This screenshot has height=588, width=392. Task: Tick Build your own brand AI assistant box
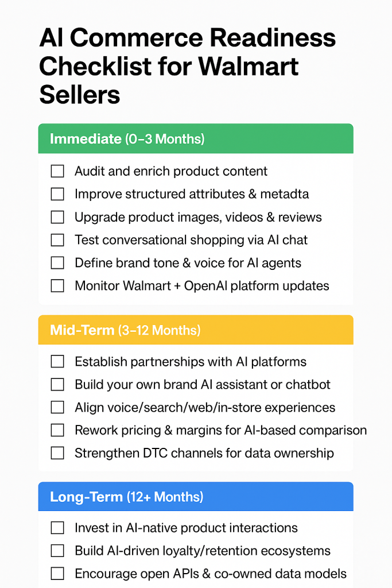57,385
